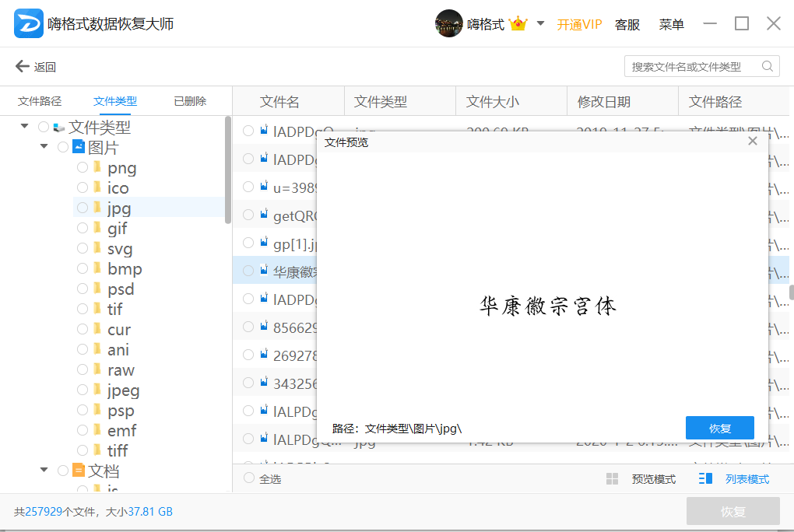Click file icon of u=398 row
The width and height of the screenshot is (794, 532).
[264, 186]
